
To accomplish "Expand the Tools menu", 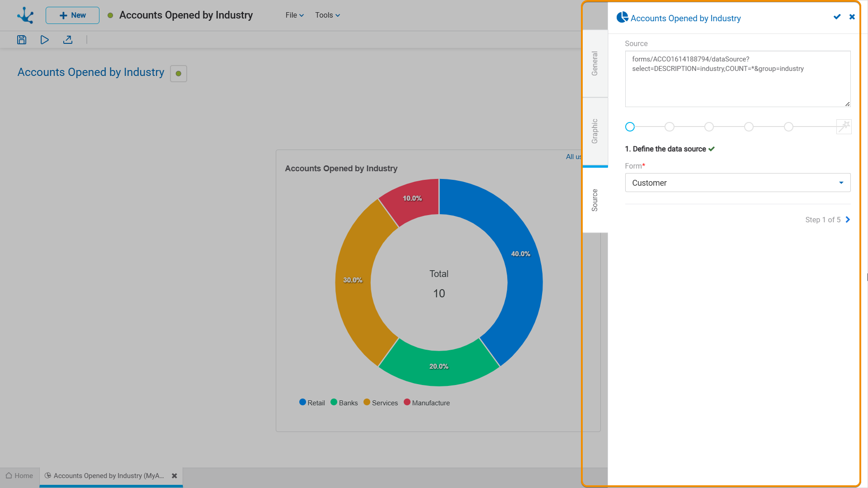I will point(327,15).
